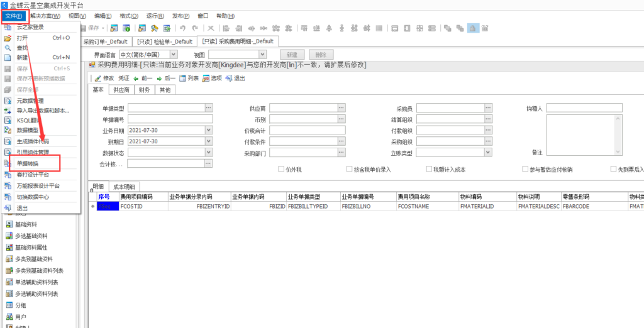Click the 供应商 lookup ellipsis button
Image resolution: width=644 pixels, height=328 pixels.
click(341, 108)
